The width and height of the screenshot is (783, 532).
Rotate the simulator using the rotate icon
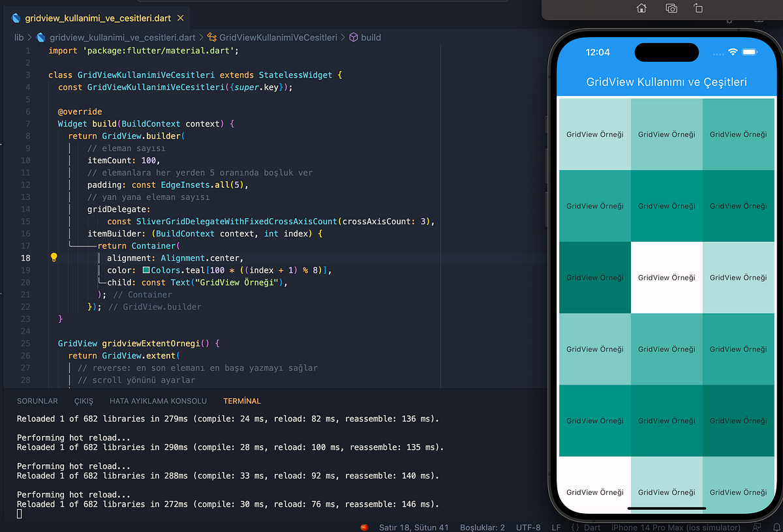[698, 8]
